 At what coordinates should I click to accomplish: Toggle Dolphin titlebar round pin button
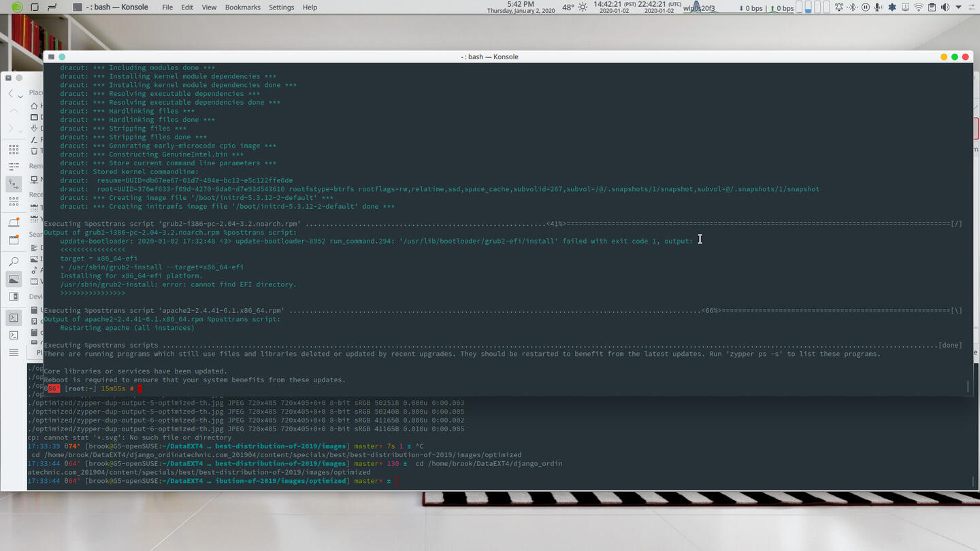19,78
